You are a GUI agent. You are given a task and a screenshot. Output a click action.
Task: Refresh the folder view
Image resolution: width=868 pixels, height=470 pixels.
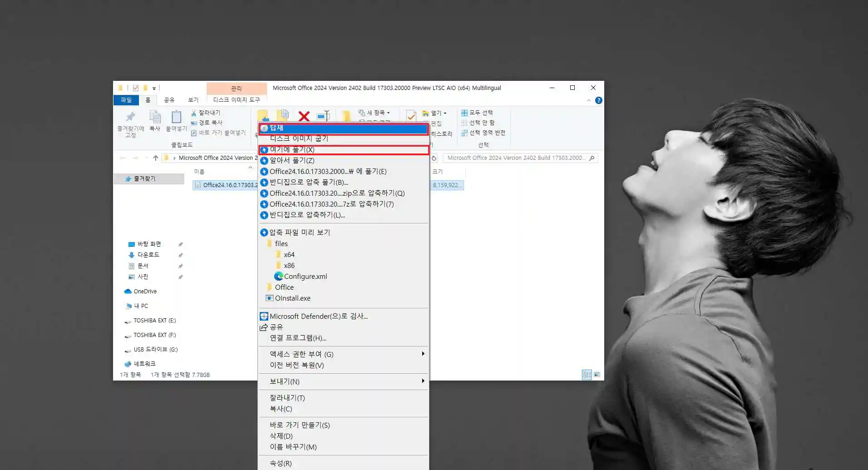click(434, 158)
